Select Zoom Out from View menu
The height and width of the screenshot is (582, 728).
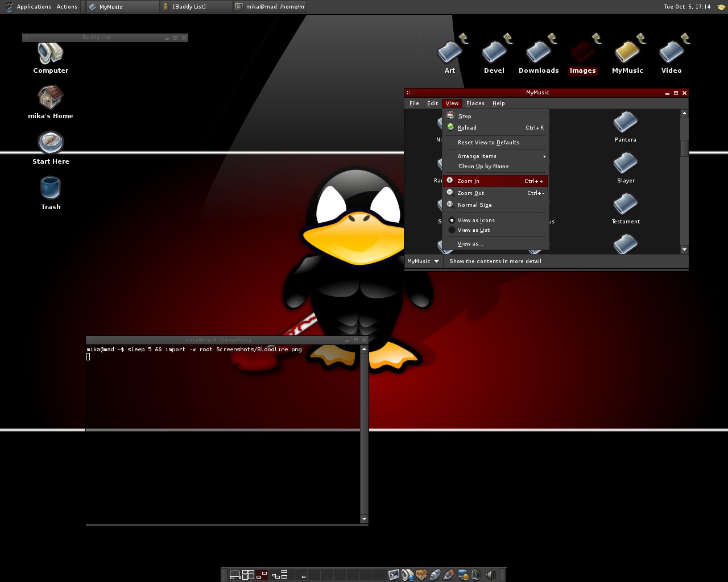pos(496,193)
